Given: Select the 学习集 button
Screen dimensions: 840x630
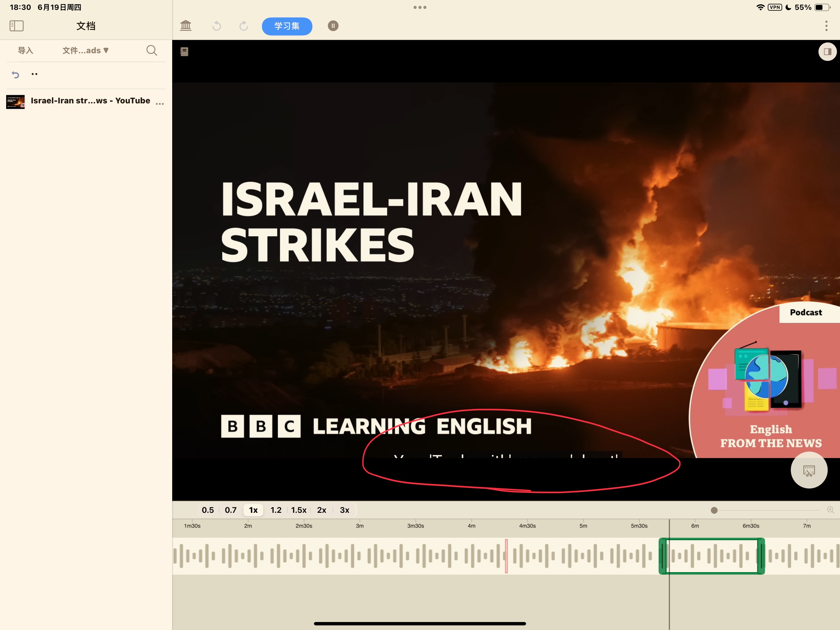Looking at the screenshot, I should click(x=287, y=26).
